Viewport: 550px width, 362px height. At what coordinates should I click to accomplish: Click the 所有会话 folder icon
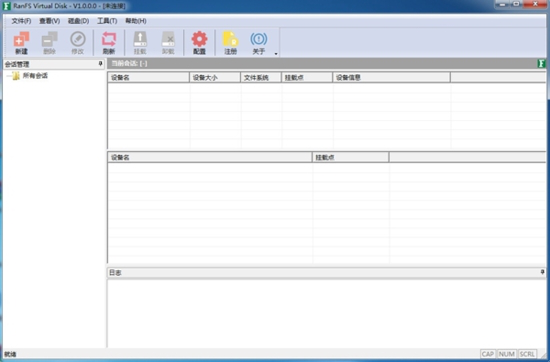point(16,76)
